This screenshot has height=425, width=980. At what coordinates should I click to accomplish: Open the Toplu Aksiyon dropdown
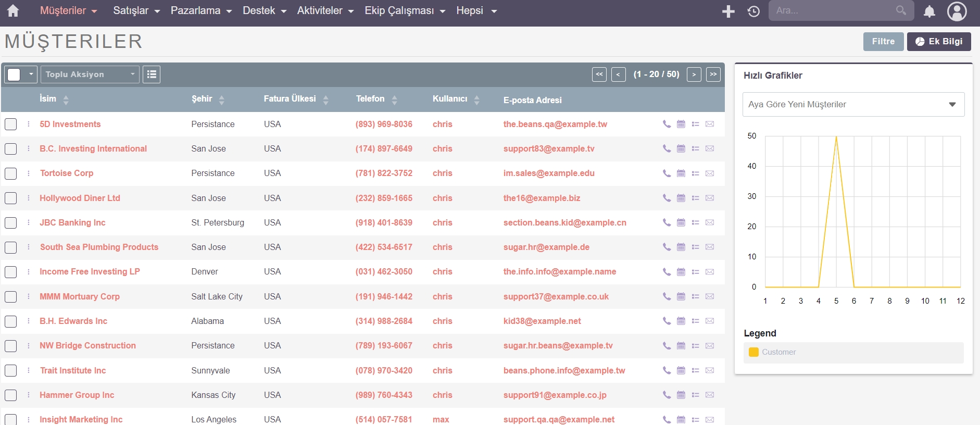[x=90, y=74]
